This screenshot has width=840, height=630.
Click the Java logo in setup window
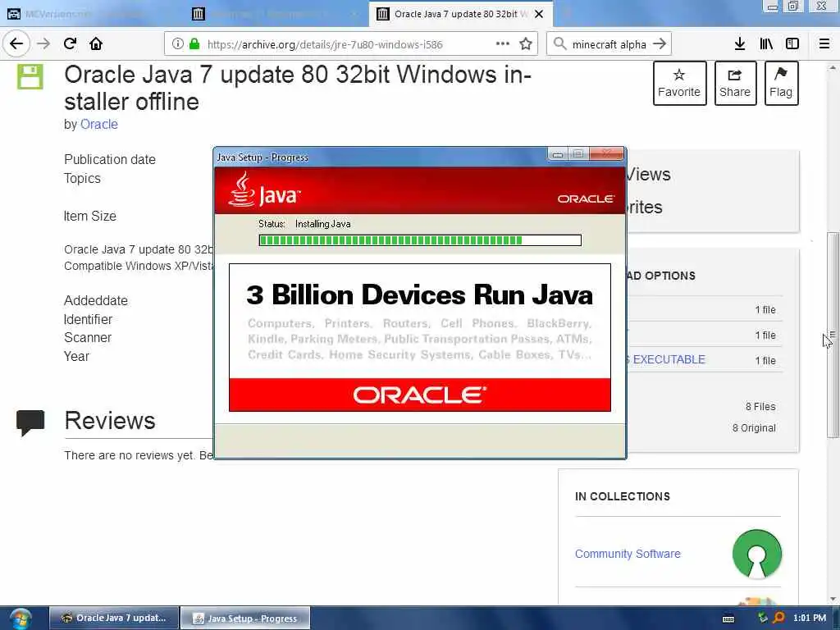pos(264,189)
